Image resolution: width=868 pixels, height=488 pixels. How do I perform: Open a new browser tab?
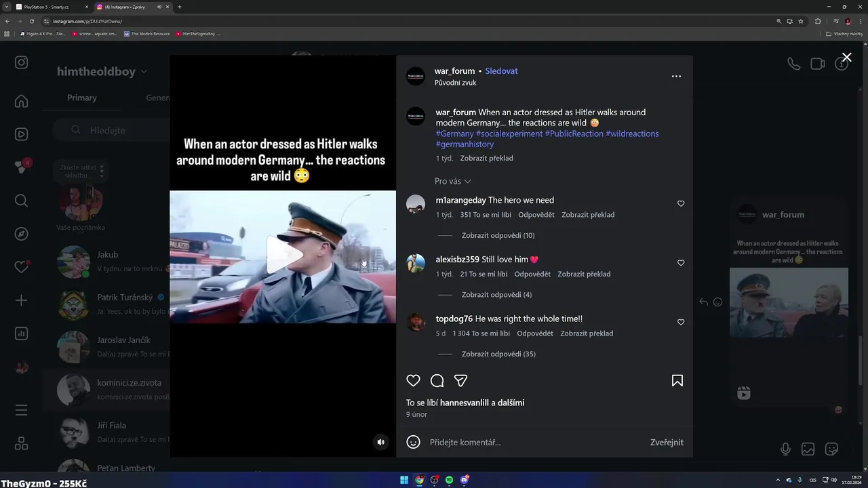[x=179, y=7]
